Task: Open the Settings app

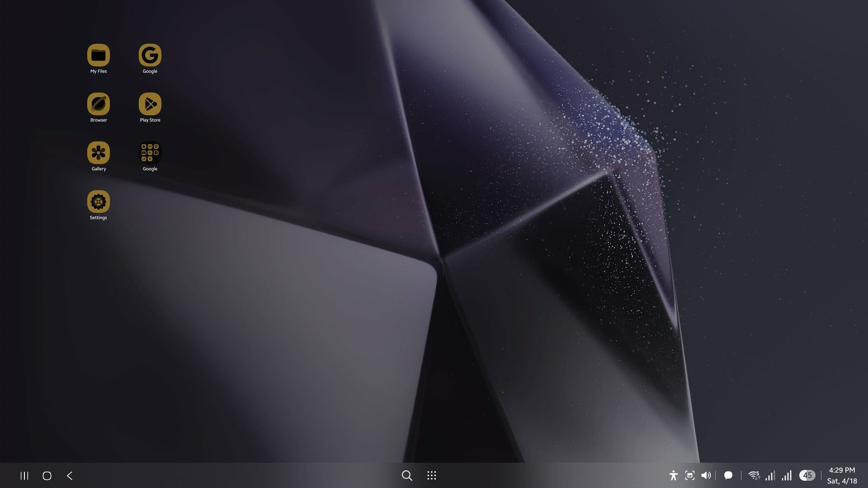Action: (98, 202)
